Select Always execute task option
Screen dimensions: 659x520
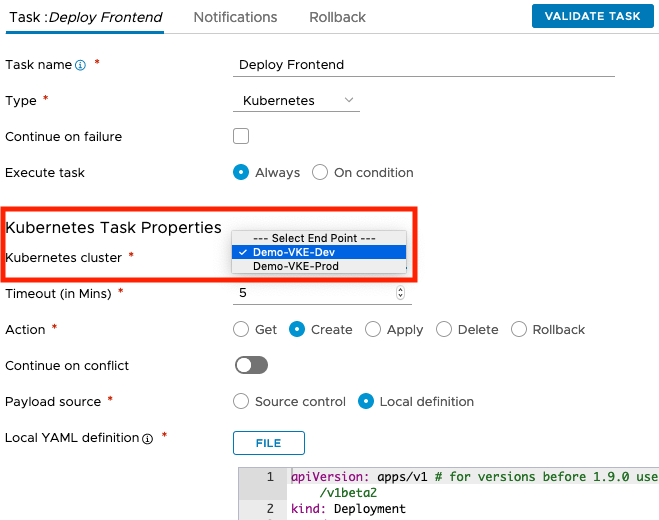click(241, 172)
